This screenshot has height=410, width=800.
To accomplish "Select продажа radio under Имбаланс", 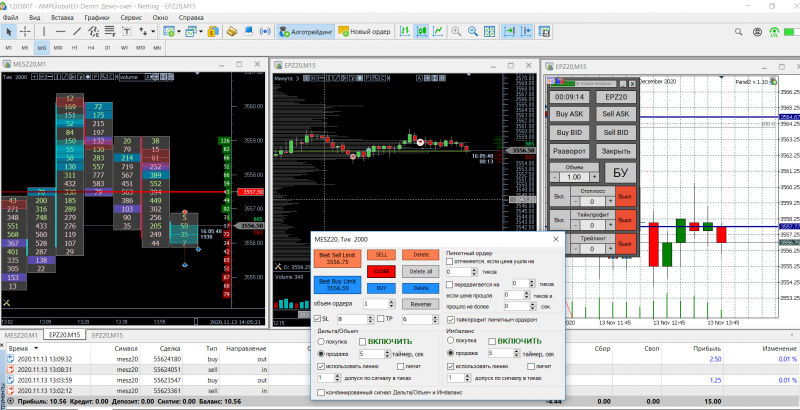I will click(451, 353).
